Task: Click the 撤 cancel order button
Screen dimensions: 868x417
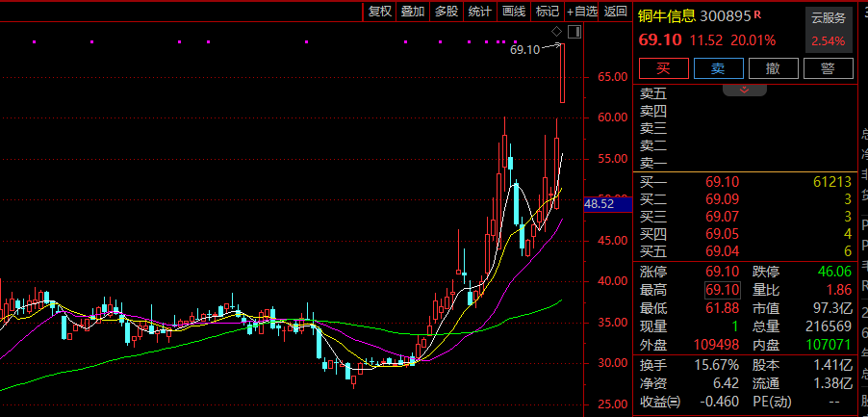Action: point(774,68)
